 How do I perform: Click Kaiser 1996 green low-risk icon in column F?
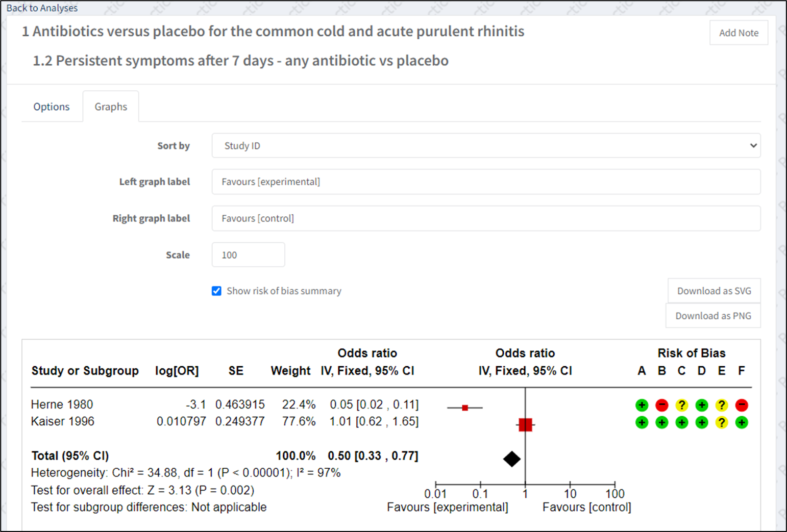[742, 422]
